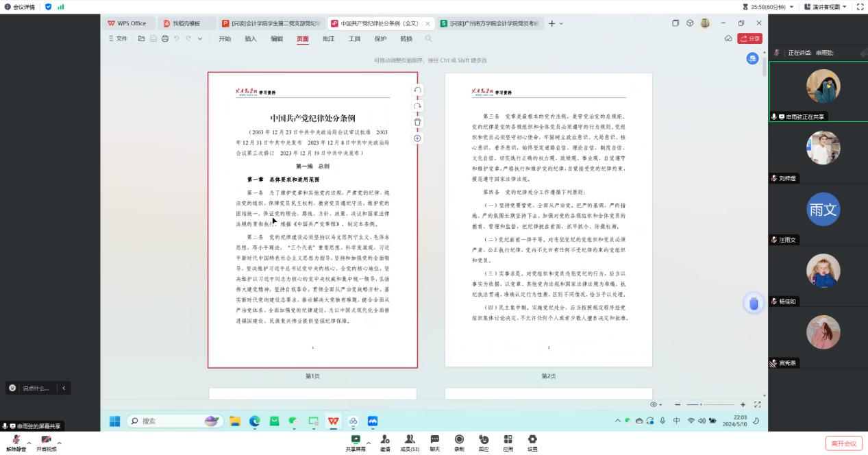The image size is (868, 455).
Task: Click the red 分享 button
Action: 749,39
